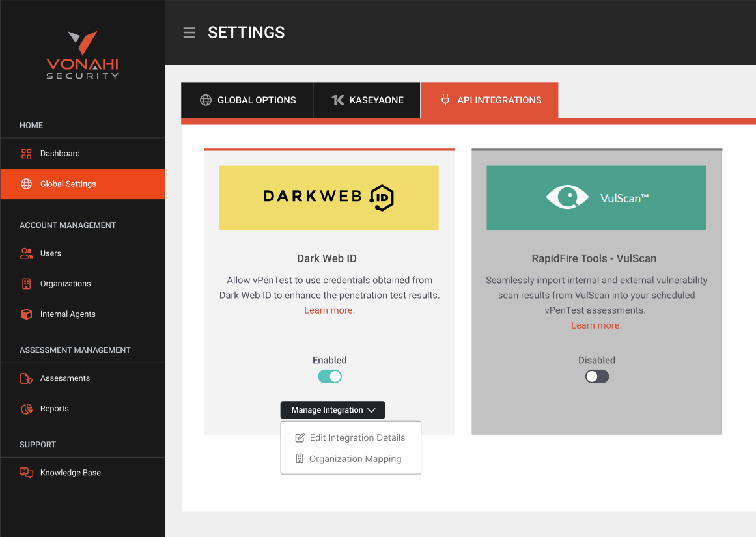Click the Reports pie chart icon
This screenshot has width=756, height=537.
tap(27, 409)
